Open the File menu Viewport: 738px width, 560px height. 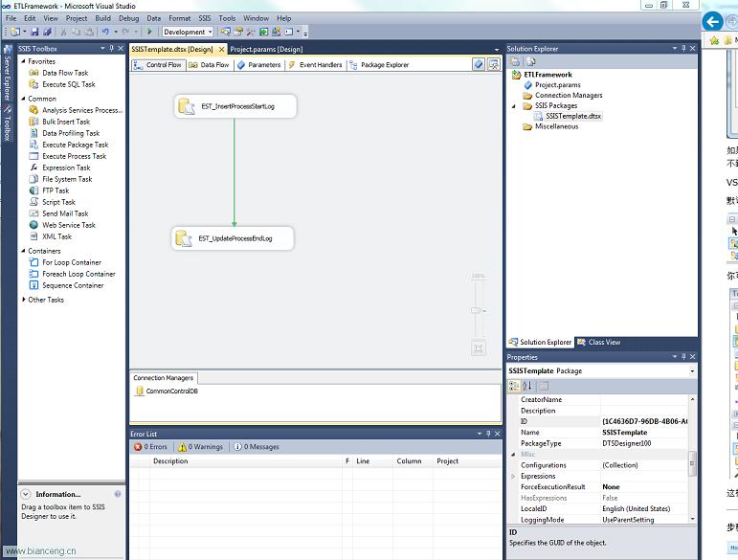(x=11, y=18)
